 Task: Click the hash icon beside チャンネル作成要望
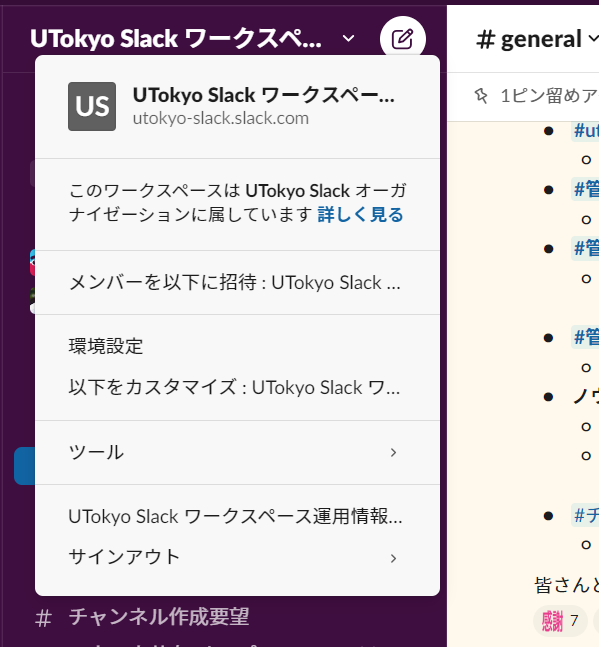click(x=44, y=618)
